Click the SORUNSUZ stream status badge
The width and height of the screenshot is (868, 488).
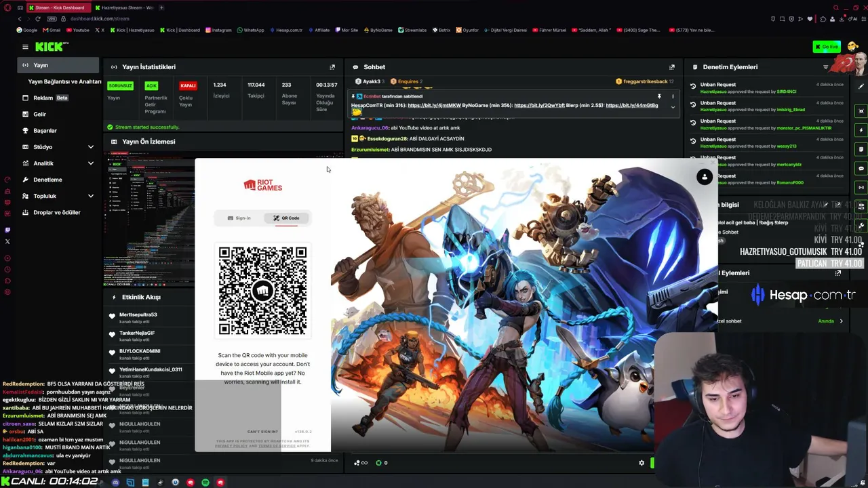coord(121,86)
